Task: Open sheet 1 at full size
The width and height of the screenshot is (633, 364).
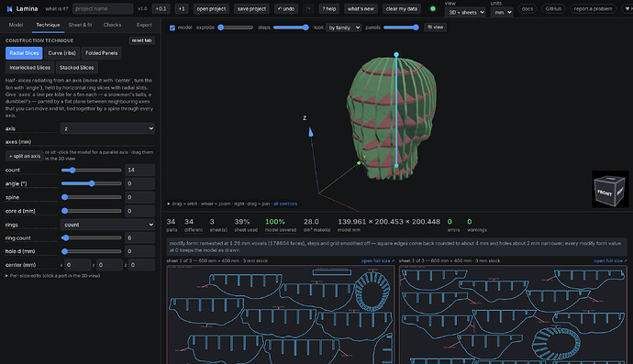Action: pyautogui.click(x=378, y=260)
